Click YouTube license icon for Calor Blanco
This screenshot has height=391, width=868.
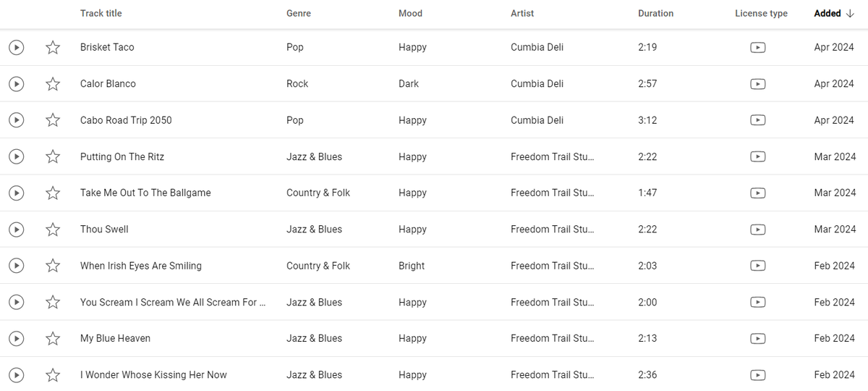point(757,84)
